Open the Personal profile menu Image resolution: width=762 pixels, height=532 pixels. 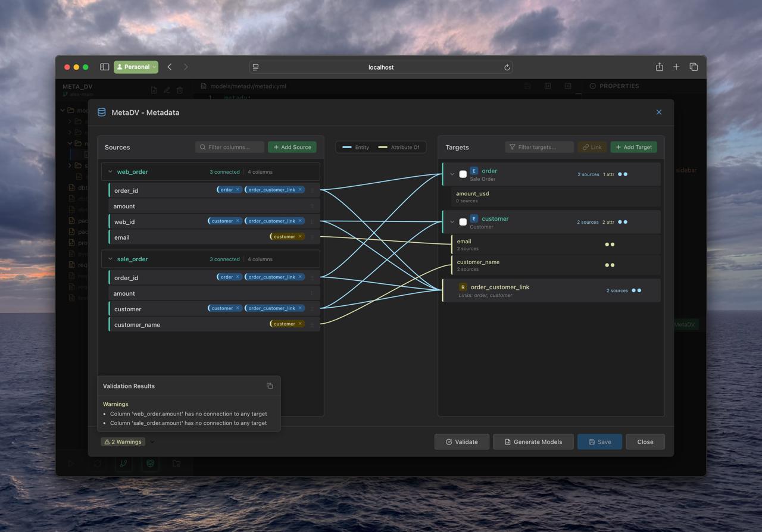pyautogui.click(x=136, y=67)
